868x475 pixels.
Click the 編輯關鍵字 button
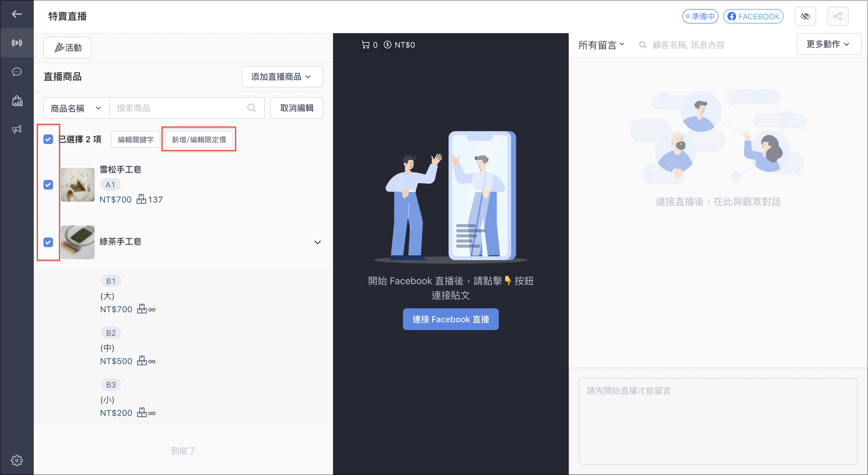pos(135,139)
